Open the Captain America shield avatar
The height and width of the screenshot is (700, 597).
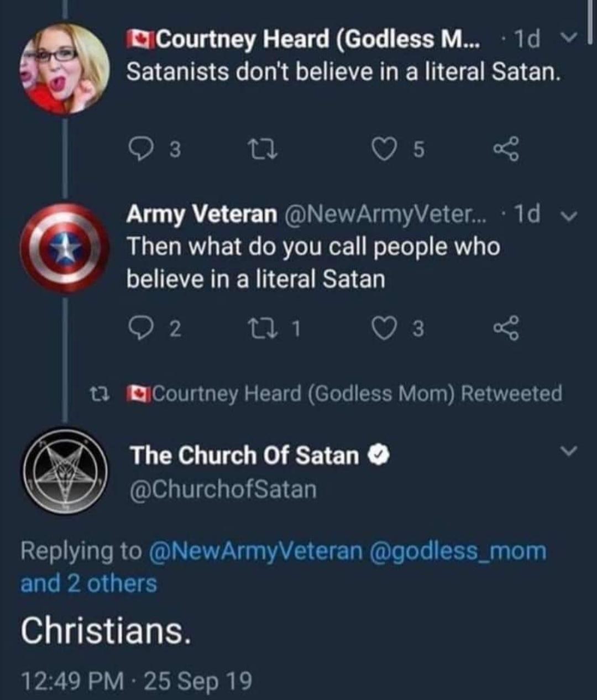(x=65, y=248)
